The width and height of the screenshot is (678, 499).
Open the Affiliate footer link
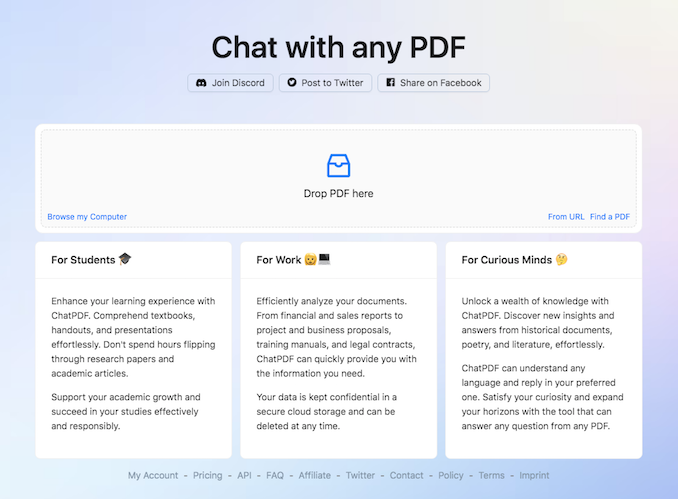[314, 475]
